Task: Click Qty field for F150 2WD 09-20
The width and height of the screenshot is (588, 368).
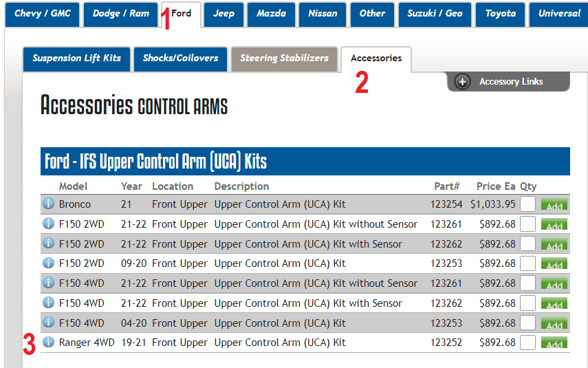Action: point(527,263)
